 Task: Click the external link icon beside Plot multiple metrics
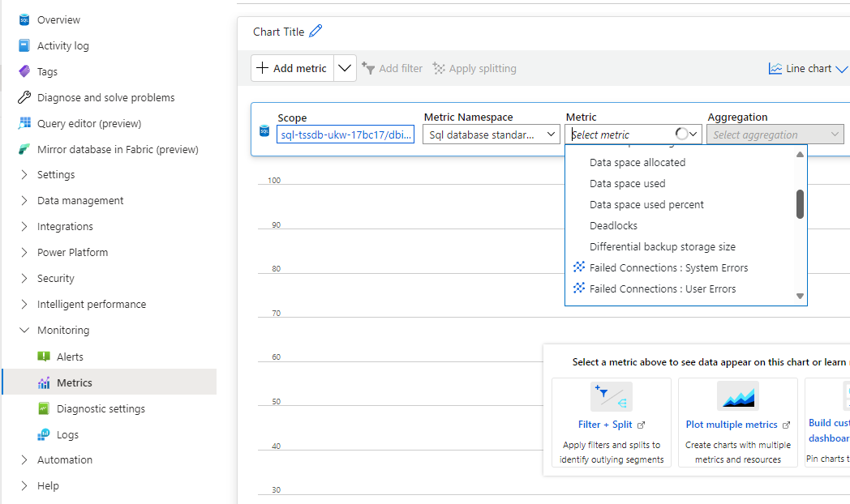(x=786, y=425)
